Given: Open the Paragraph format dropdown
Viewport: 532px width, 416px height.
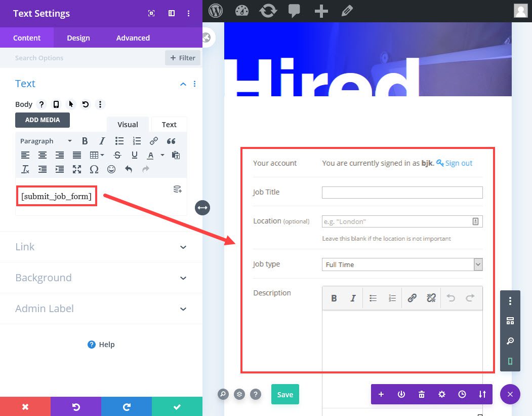Looking at the screenshot, I should coord(46,141).
